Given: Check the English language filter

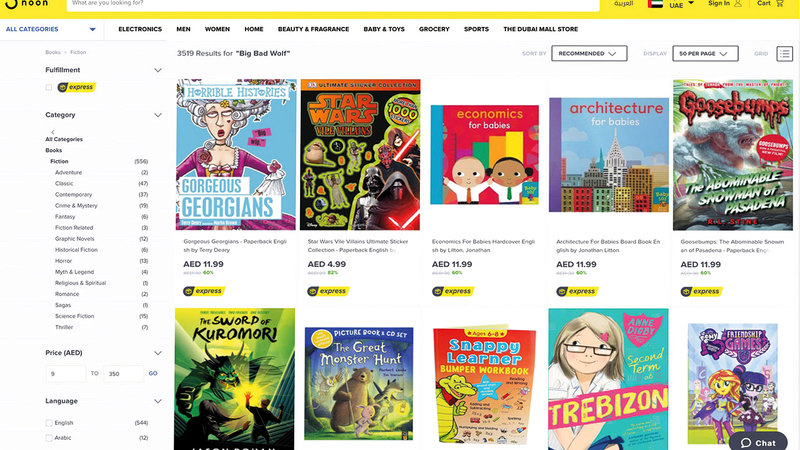Looking at the screenshot, I should 49,423.
